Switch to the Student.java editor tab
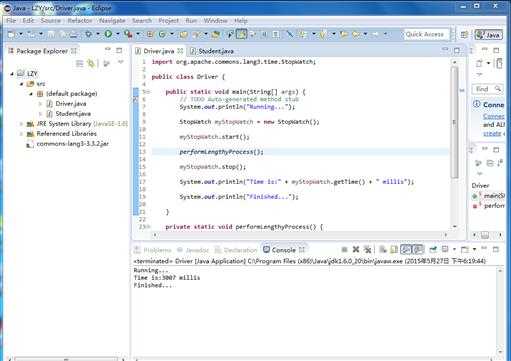This screenshot has height=361, width=511. coord(212,51)
